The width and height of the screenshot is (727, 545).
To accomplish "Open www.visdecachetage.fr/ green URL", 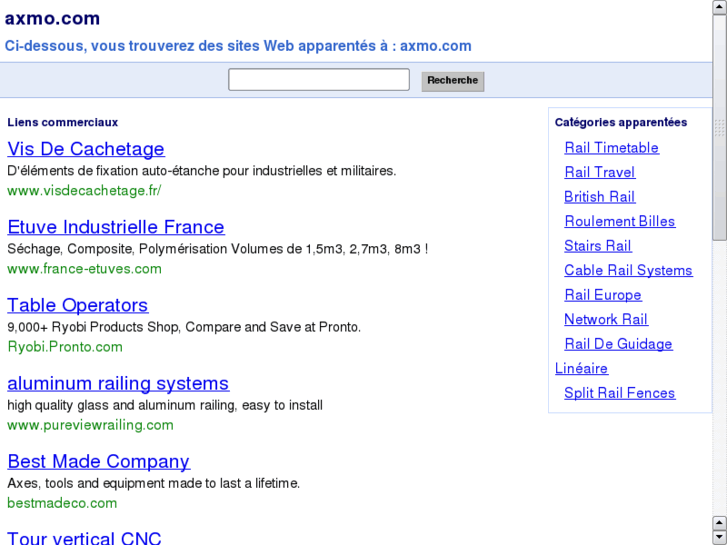I will [84, 191].
